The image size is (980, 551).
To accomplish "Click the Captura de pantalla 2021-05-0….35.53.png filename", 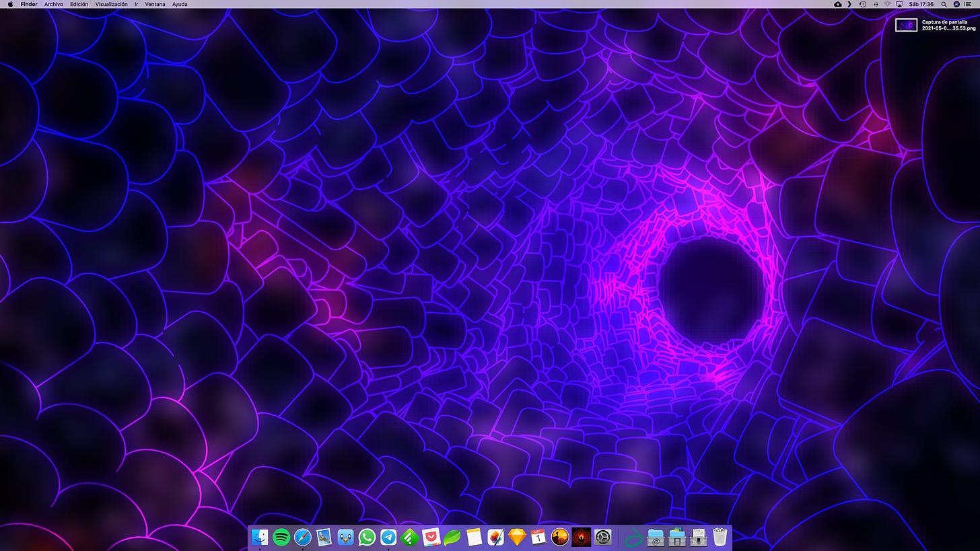I will [x=948, y=25].
